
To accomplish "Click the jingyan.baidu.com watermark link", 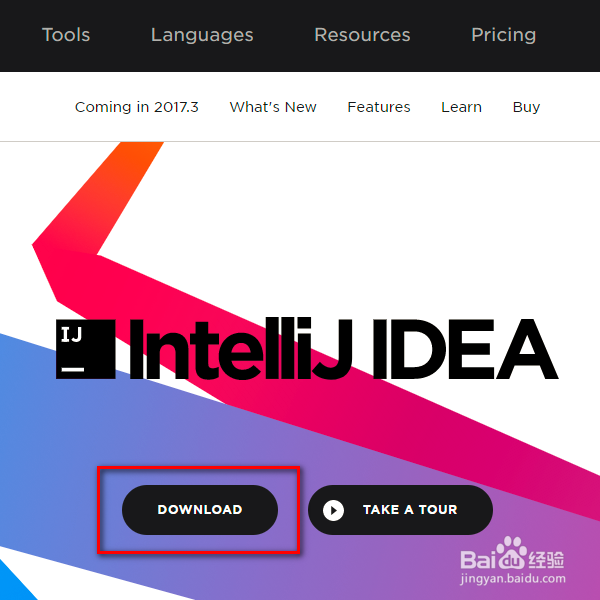I will [x=513, y=578].
